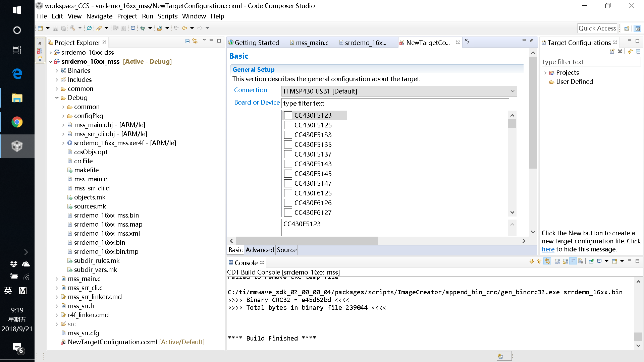
Task: Click the magnifier search icon in toolbar
Action: click(x=89, y=28)
